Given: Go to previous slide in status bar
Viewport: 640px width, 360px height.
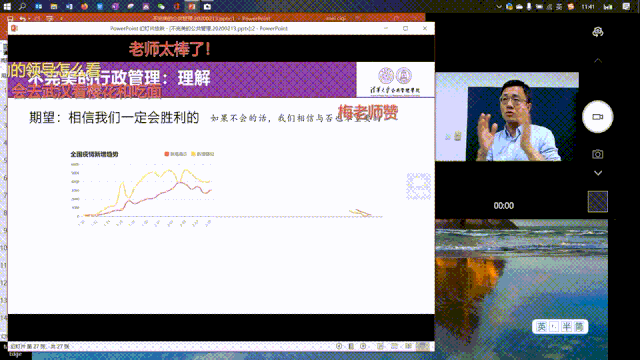Looking at the screenshot, I should point(339,346).
